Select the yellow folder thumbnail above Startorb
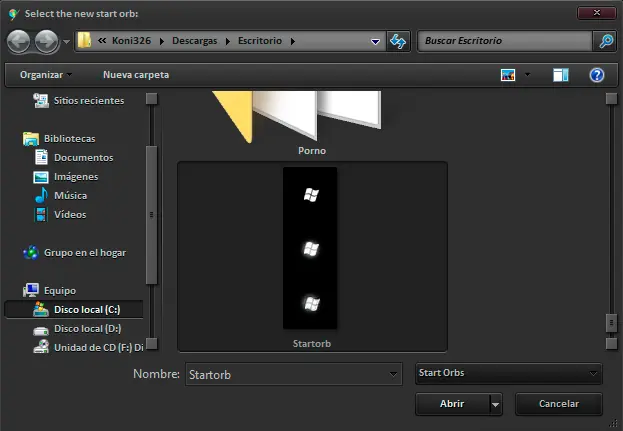Viewport: 623px width, 431px height. (x=297, y=117)
